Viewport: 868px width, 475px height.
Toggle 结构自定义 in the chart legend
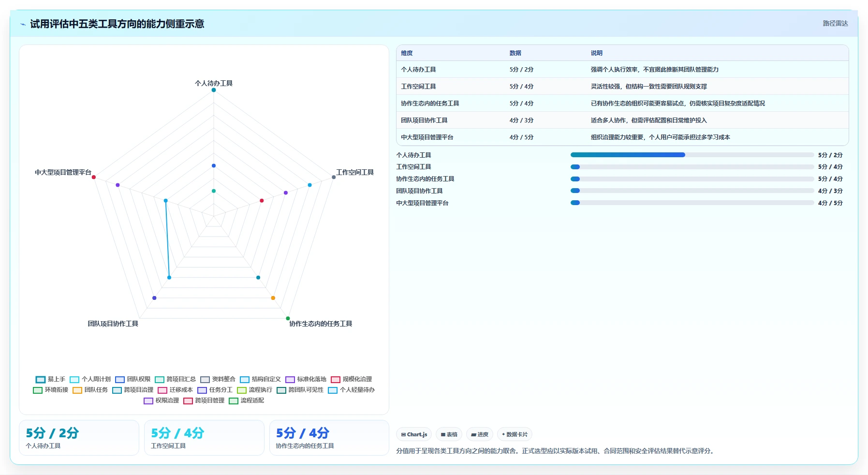(x=261, y=379)
